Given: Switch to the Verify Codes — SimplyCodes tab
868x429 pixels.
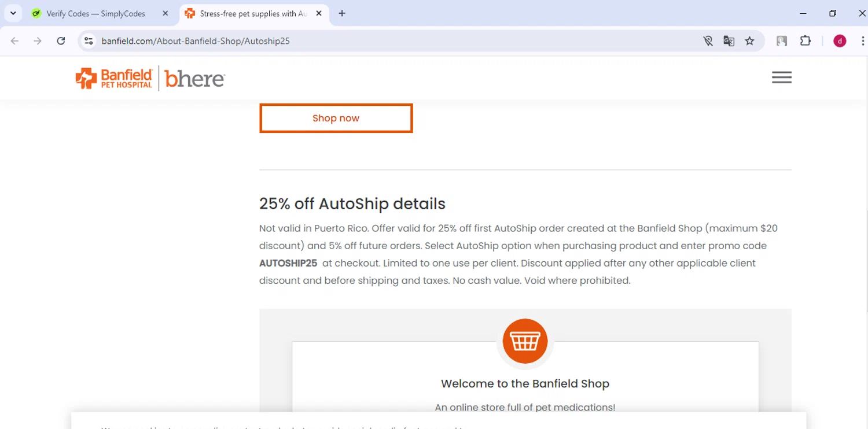Looking at the screenshot, I should (95, 13).
